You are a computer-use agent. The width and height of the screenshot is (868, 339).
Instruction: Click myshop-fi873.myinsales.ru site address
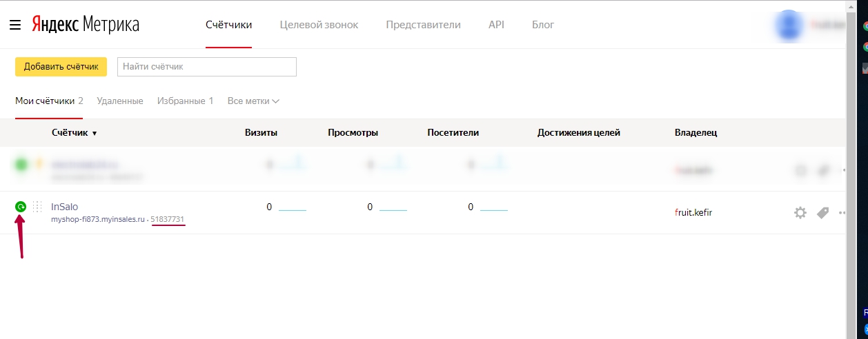click(98, 219)
